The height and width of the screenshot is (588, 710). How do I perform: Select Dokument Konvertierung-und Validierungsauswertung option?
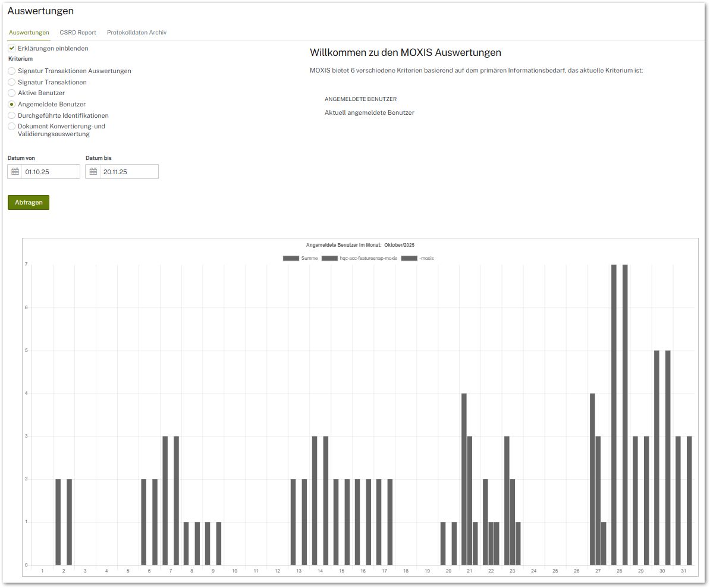(12, 127)
